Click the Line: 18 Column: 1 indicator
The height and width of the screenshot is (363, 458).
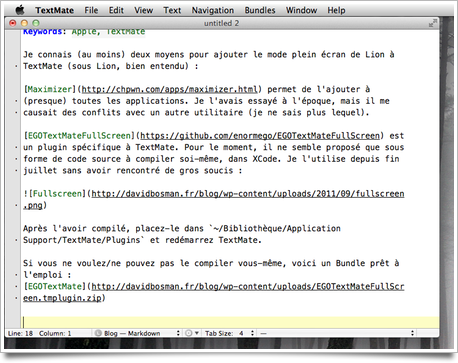pos(40,333)
